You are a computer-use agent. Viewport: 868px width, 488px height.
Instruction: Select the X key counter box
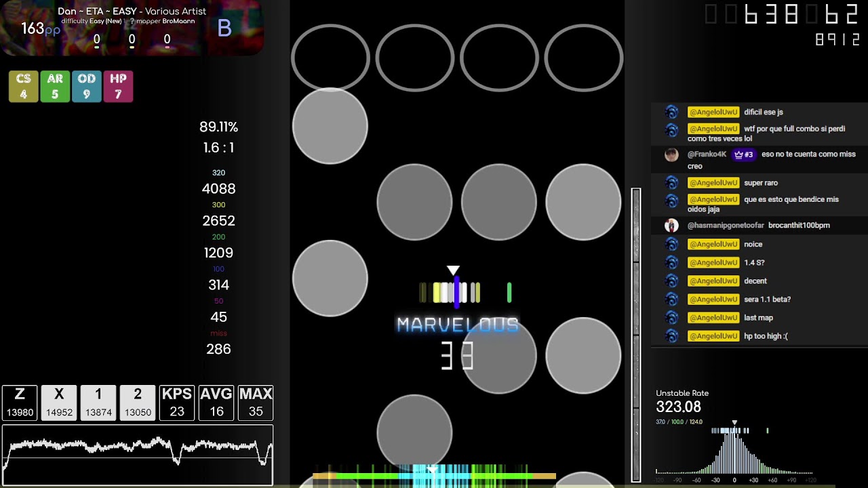[x=59, y=403]
